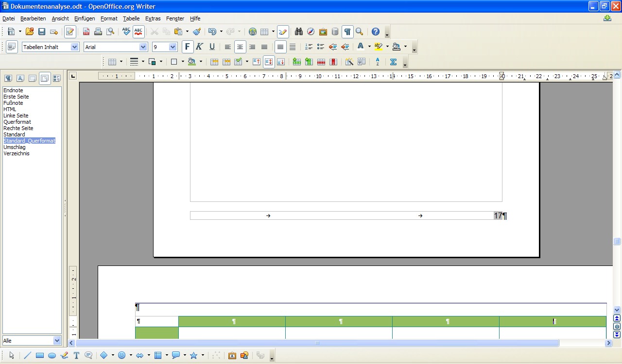Screen dimensions: 622x364
Task: Toggle Bold formatting button
Action: click(187, 47)
